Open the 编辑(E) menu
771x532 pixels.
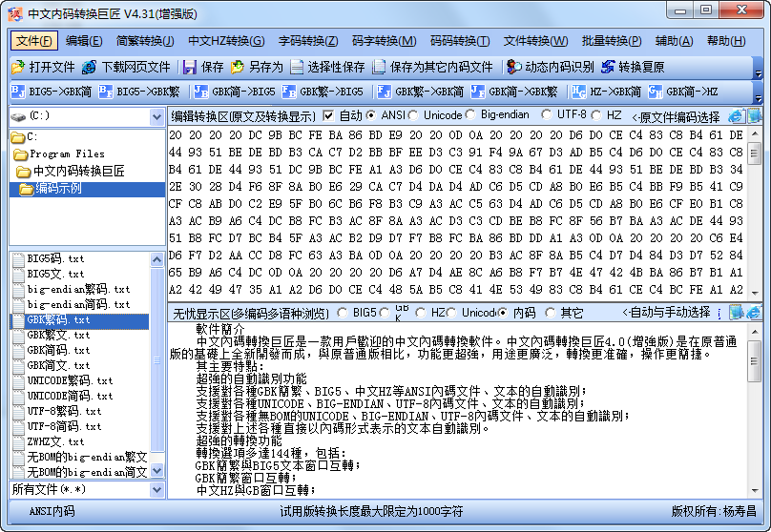84,41
